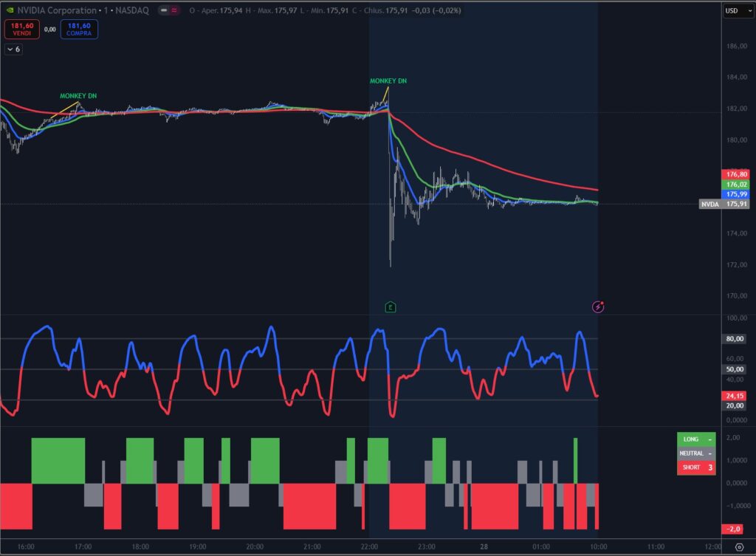Click the green earnings 'E' marker icon
Screen dimensions: 756x556
click(x=390, y=306)
